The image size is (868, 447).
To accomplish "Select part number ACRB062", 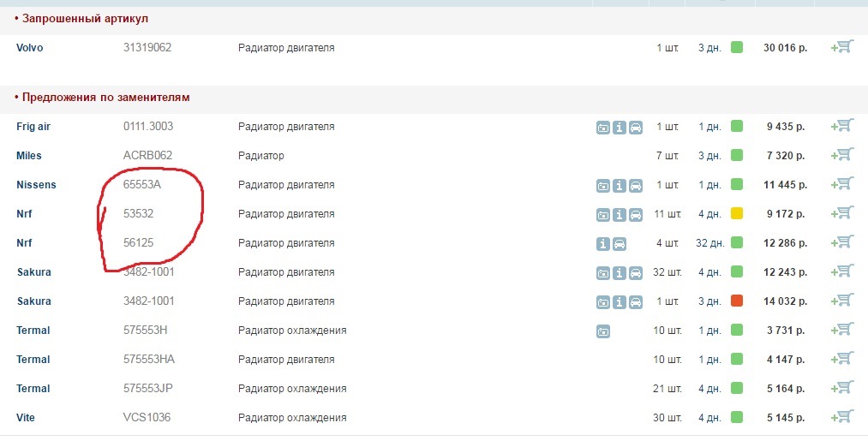I will (147, 156).
